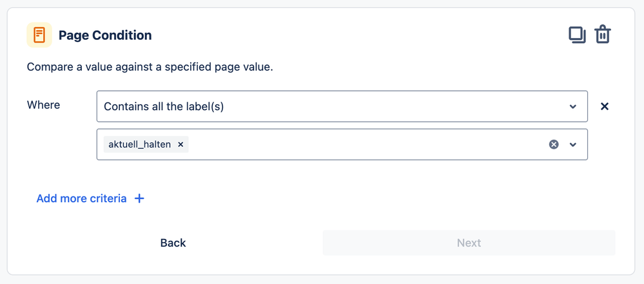Clear all selected labels

point(554,144)
